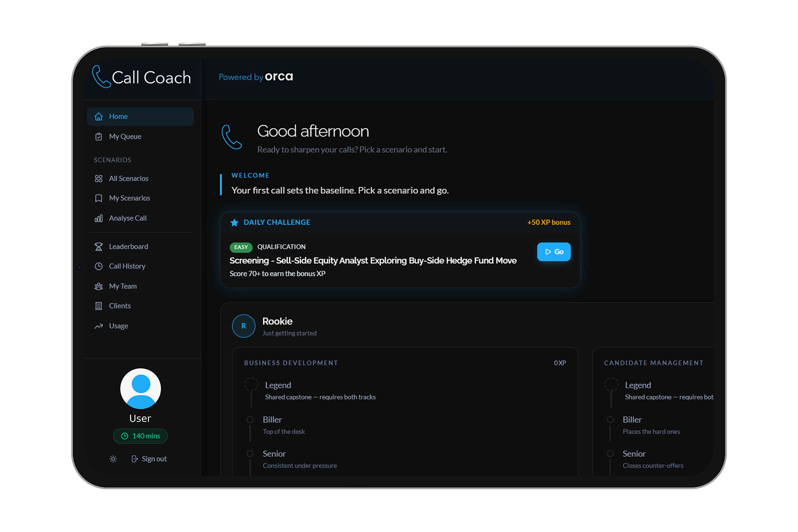The height and width of the screenshot is (532, 798).
Task: Click 'Consistent under pressure' Senior description
Action: pos(300,466)
